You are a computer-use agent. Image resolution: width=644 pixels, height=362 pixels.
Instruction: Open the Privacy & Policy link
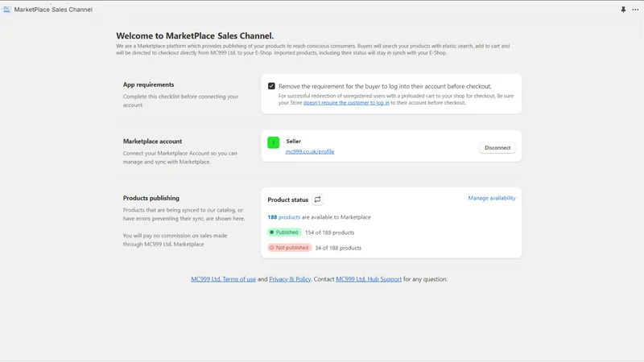[290, 279]
